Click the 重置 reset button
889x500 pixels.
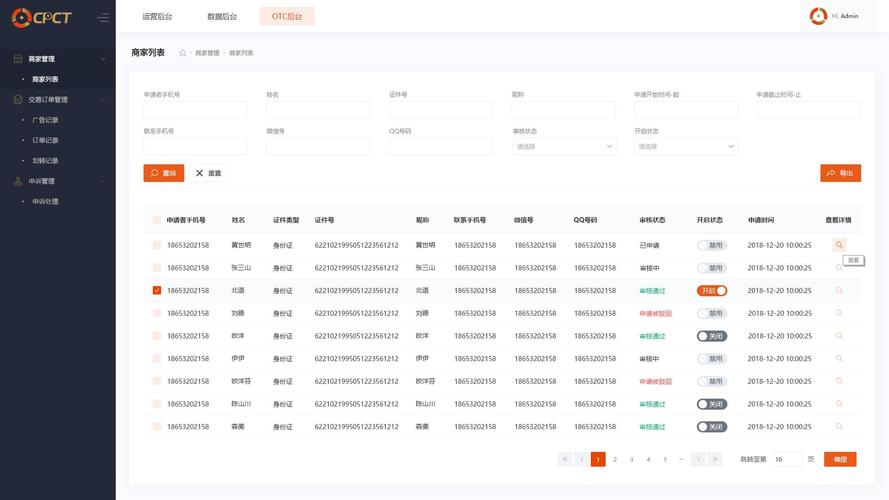(209, 173)
